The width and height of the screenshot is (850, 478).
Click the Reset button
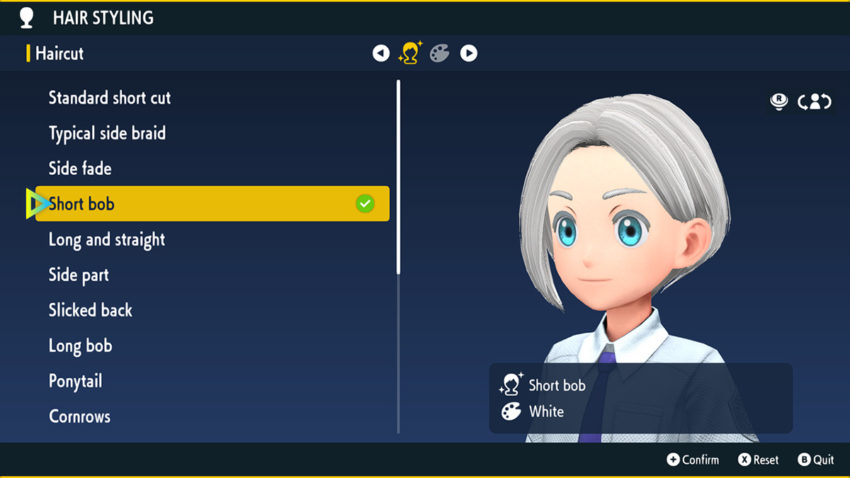(758, 460)
